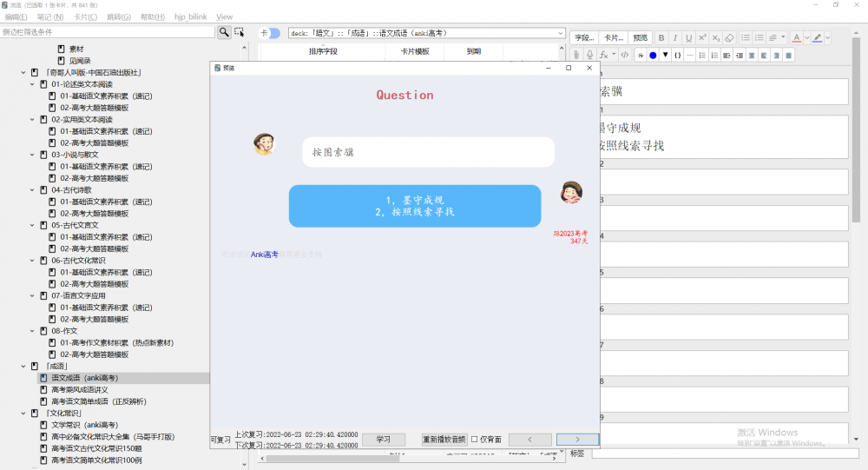
Task: Toggle the HTML editor code icon
Action: [x=625, y=55]
